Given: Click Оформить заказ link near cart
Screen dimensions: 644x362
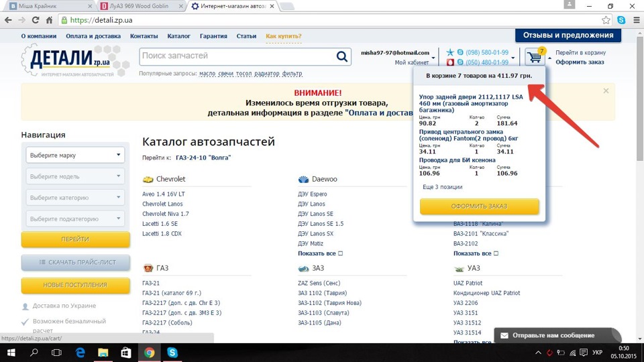Looking at the screenshot, I should (580, 62).
